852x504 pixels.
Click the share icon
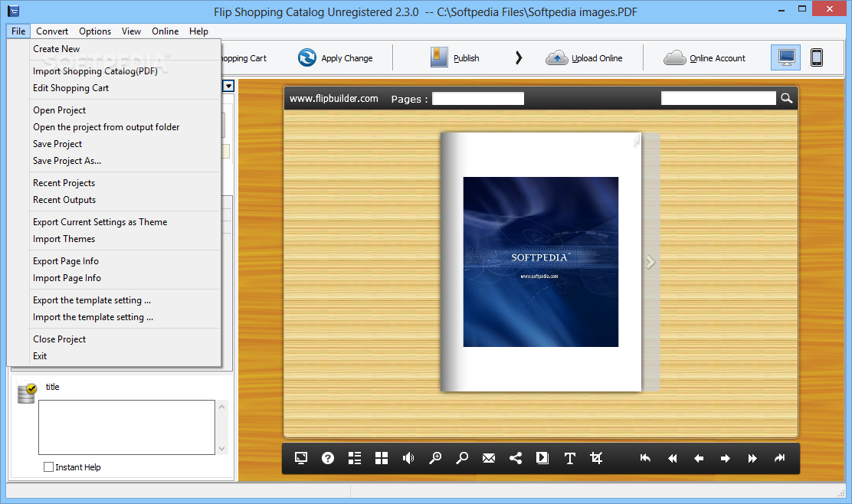pos(516,458)
